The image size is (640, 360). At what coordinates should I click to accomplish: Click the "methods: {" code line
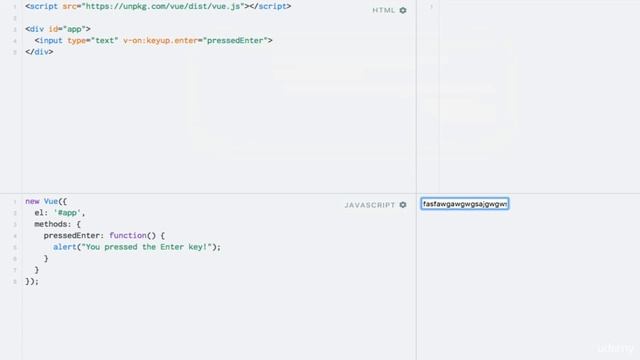click(58, 224)
